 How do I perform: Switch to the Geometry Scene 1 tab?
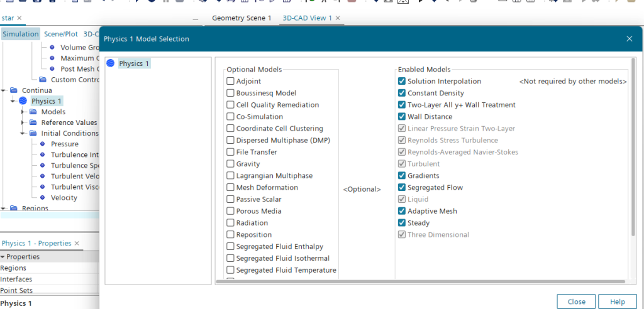click(241, 18)
